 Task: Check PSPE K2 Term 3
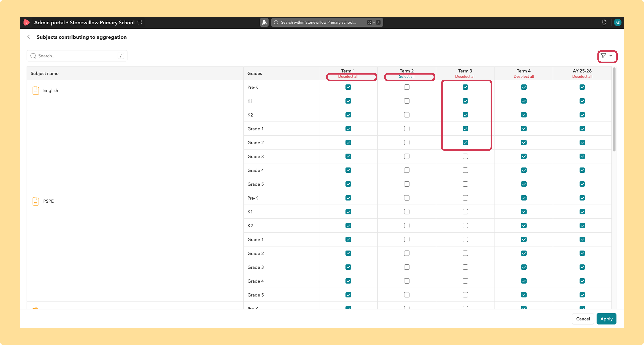465,226
